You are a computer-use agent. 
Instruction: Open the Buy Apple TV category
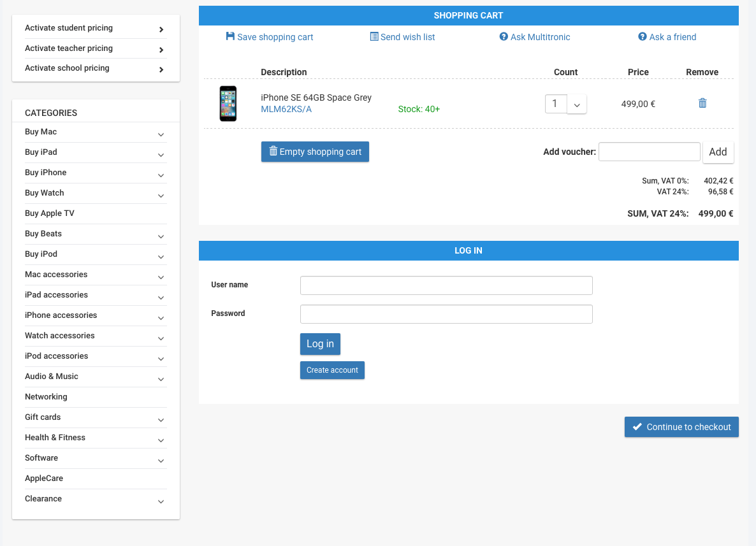[x=50, y=213]
